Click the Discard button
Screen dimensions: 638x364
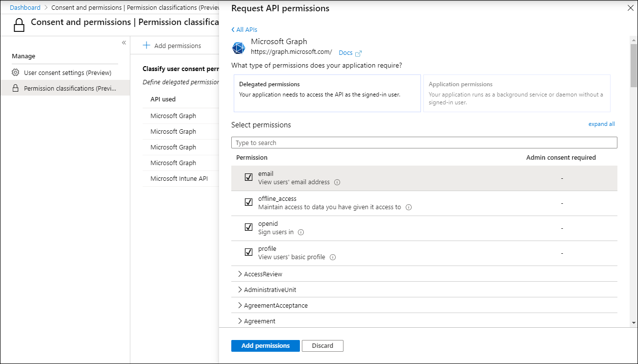tap(322, 346)
